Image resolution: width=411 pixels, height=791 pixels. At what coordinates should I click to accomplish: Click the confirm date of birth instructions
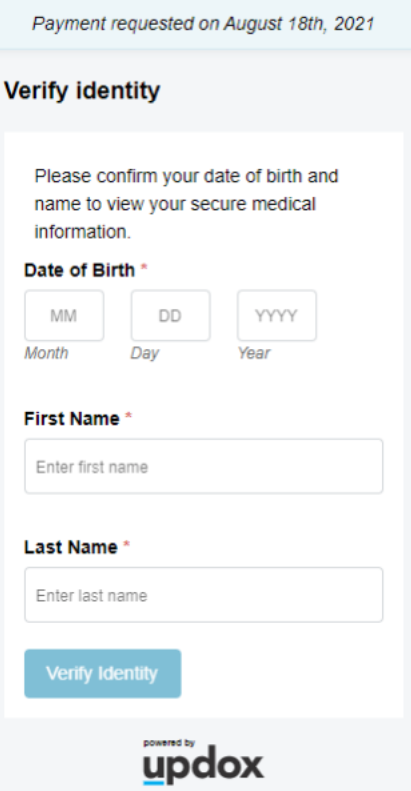pos(186,204)
